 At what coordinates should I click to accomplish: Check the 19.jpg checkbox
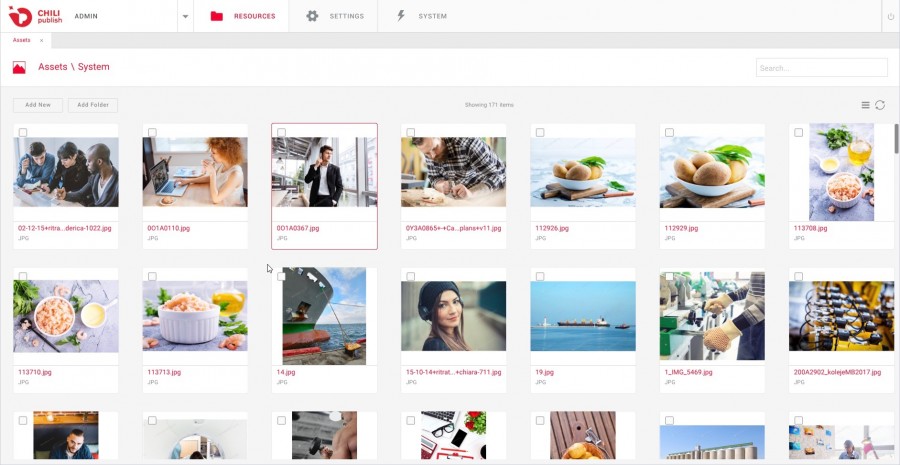[x=540, y=277]
